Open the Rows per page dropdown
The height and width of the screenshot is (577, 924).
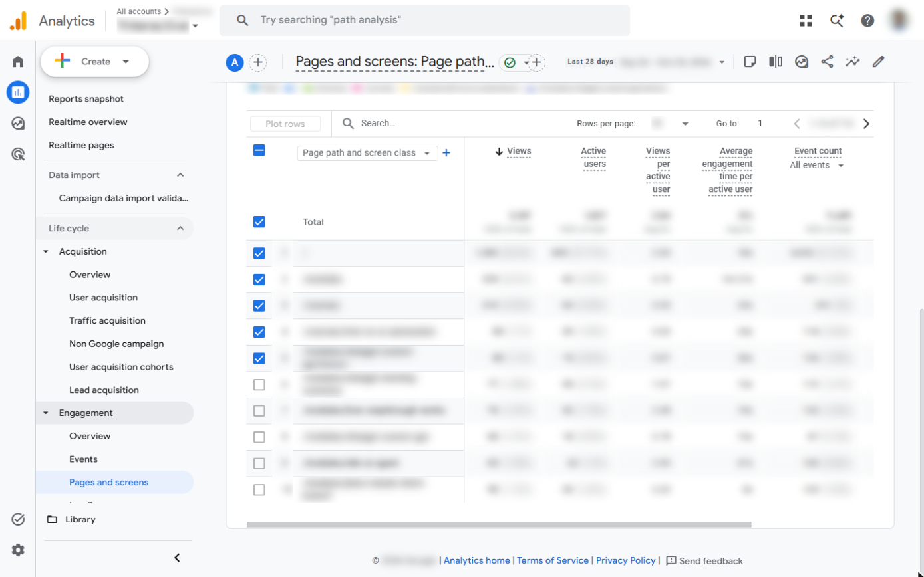pyautogui.click(x=669, y=124)
